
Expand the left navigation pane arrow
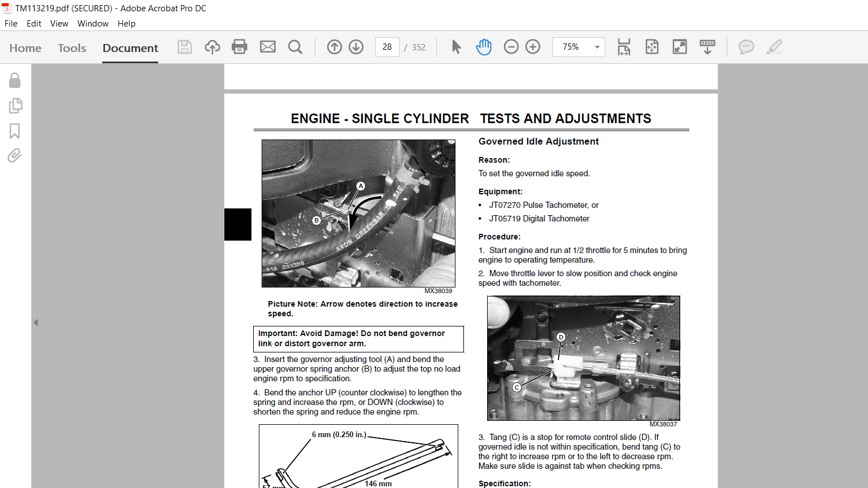[x=36, y=323]
